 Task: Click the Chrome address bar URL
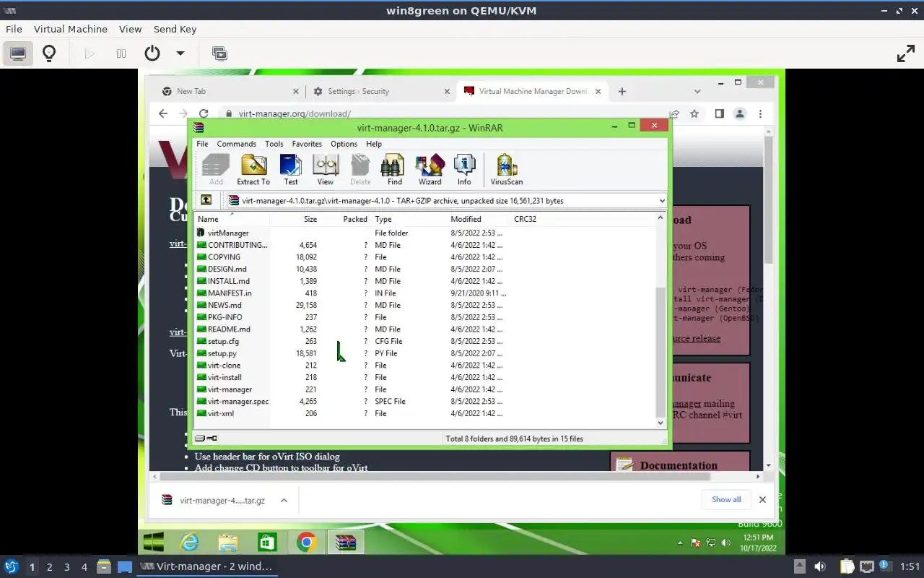295,113
